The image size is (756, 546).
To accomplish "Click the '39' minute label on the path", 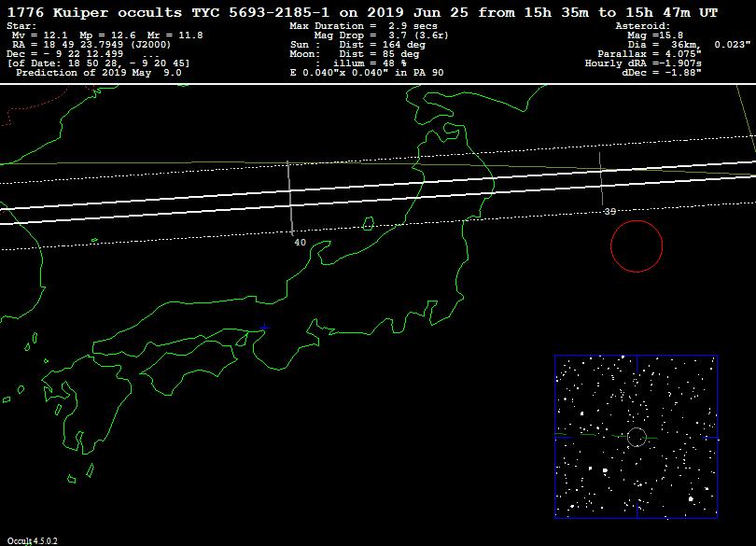I will [609, 211].
